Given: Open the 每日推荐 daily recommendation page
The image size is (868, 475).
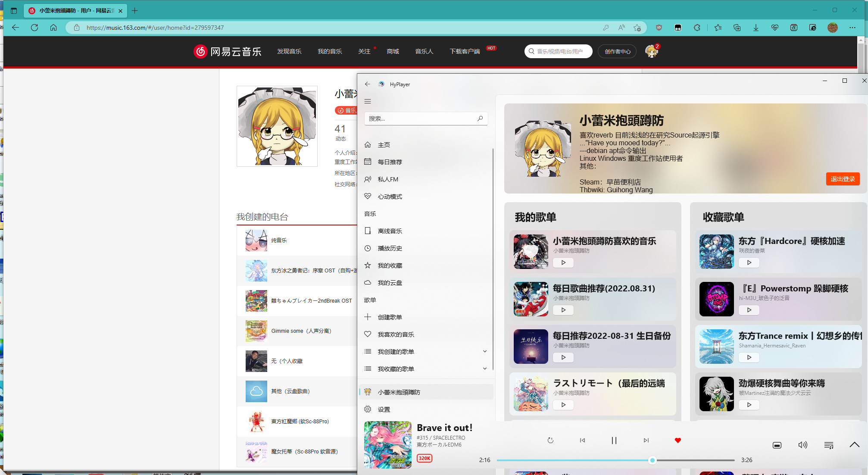Looking at the screenshot, I should (390, 162).
